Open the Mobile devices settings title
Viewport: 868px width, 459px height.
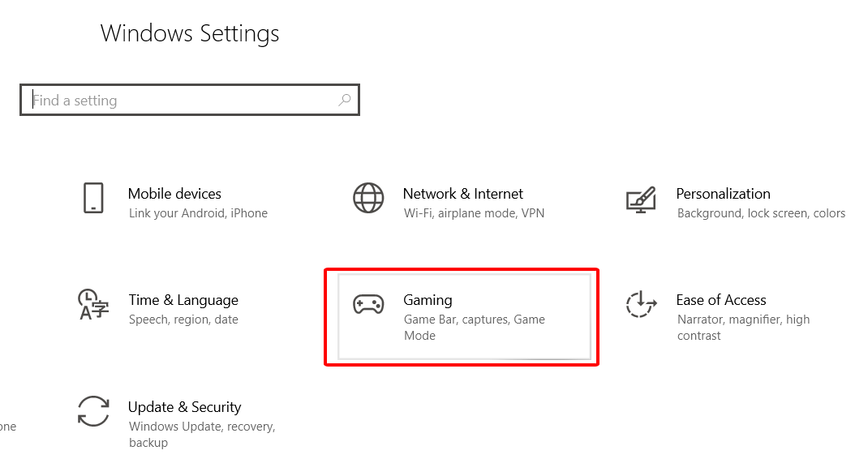(x=174, y=194)
